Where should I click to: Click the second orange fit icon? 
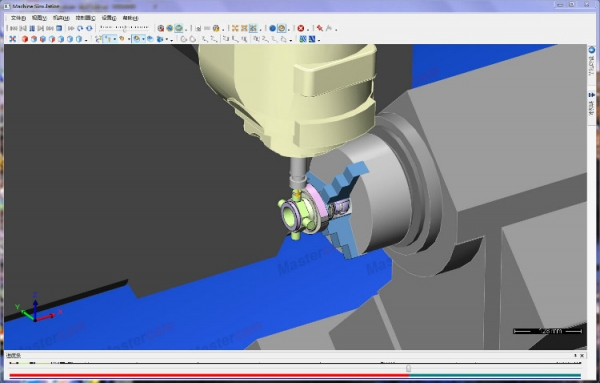point(244,28)
